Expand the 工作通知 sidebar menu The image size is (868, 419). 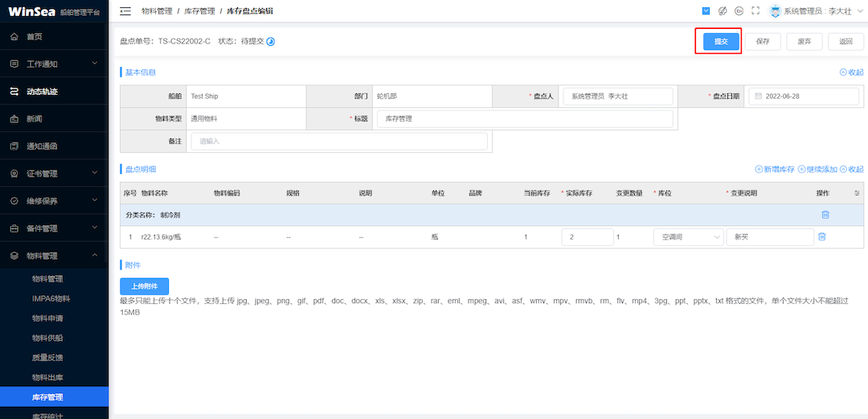(x=55, y=64)
